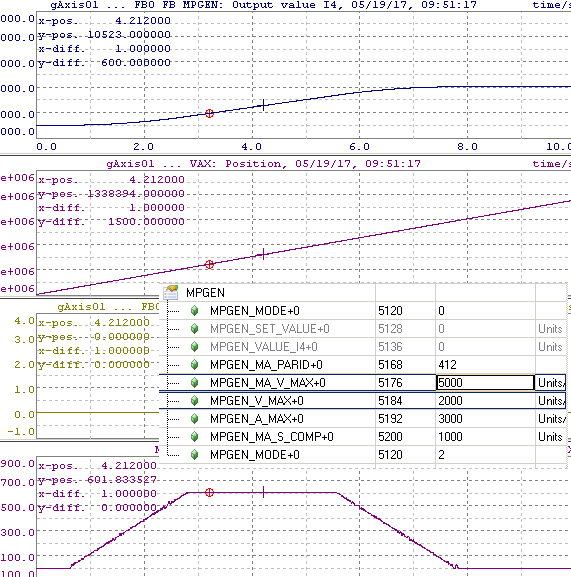Click the VAX: Position chart title
The height and width of the screenshot is (577, 571).
(263, 164)
